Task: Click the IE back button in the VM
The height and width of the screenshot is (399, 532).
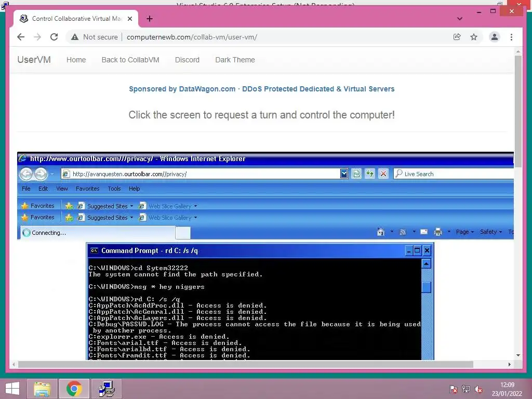Action: click(x=26, y=174)
